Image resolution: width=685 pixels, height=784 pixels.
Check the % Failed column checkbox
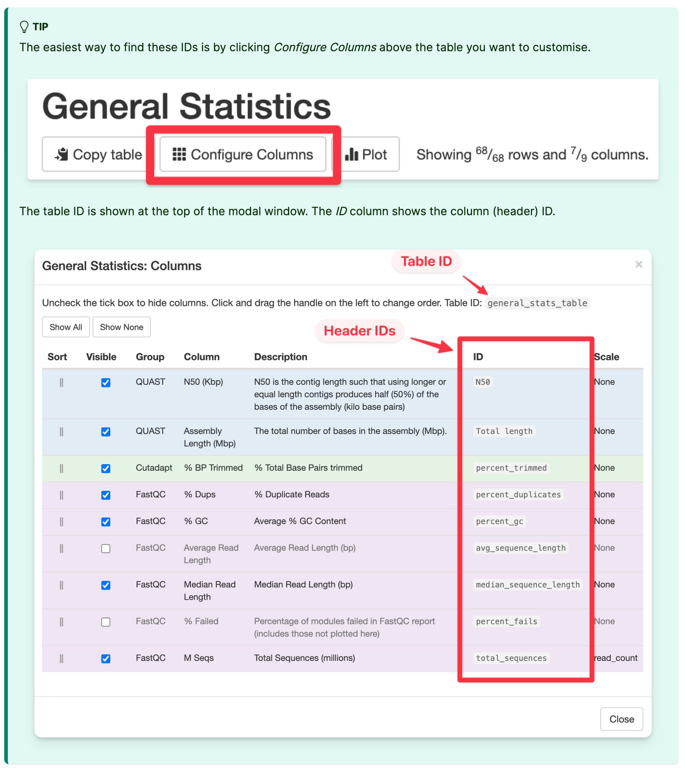pyautogui.click(x=106, y=622)
